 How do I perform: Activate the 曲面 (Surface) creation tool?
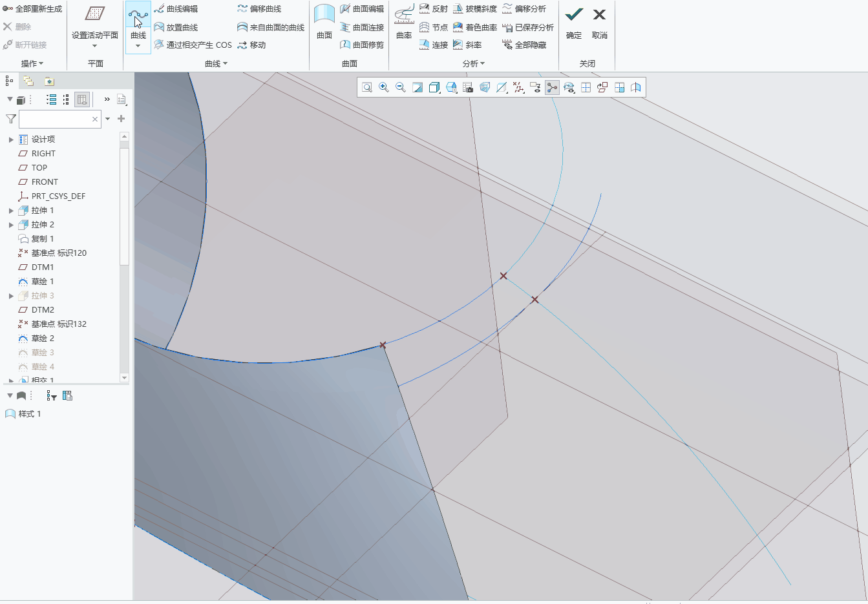point(324,21)
